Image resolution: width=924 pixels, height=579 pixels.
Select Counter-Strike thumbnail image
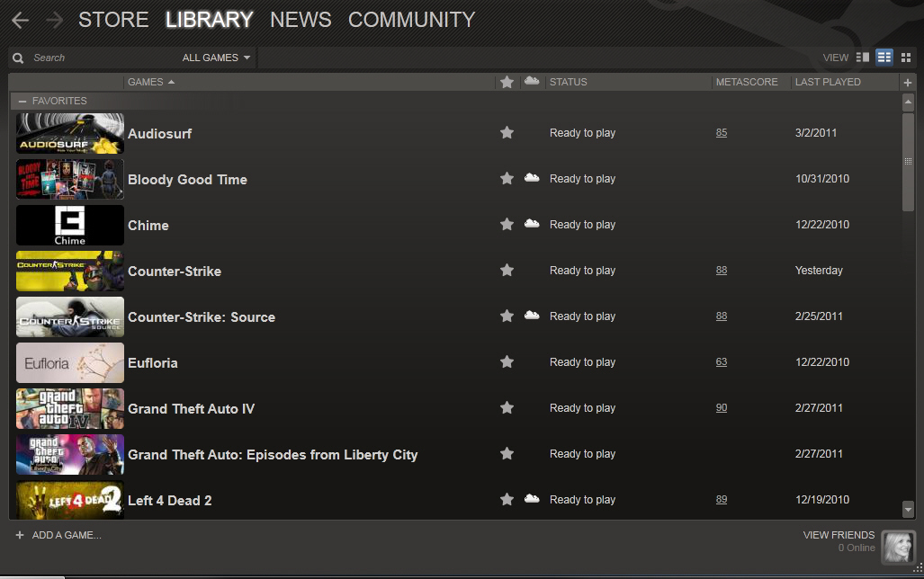tap(69, 271)
